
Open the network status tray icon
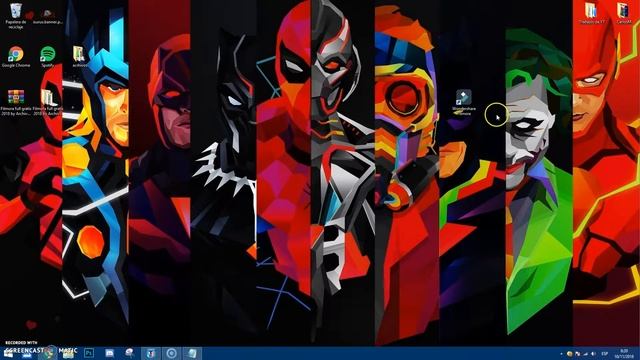585,354
